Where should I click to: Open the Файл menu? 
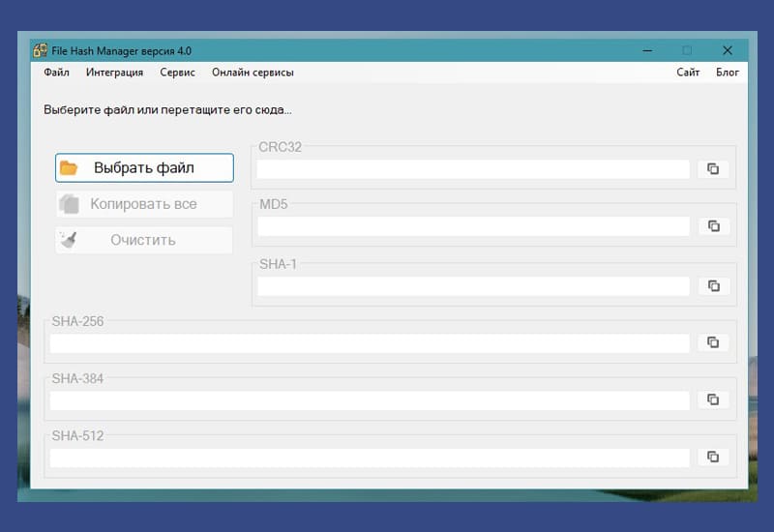[56, 73]
